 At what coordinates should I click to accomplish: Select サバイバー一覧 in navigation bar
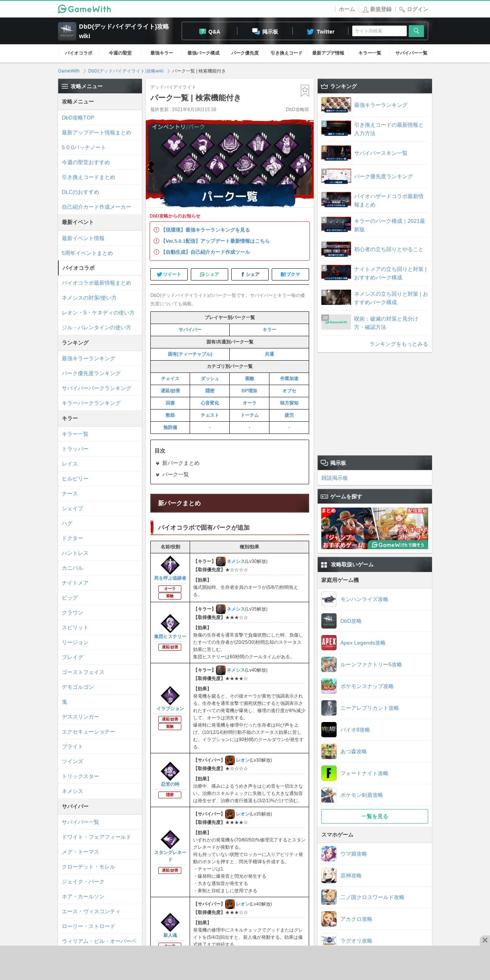[411, 53]
